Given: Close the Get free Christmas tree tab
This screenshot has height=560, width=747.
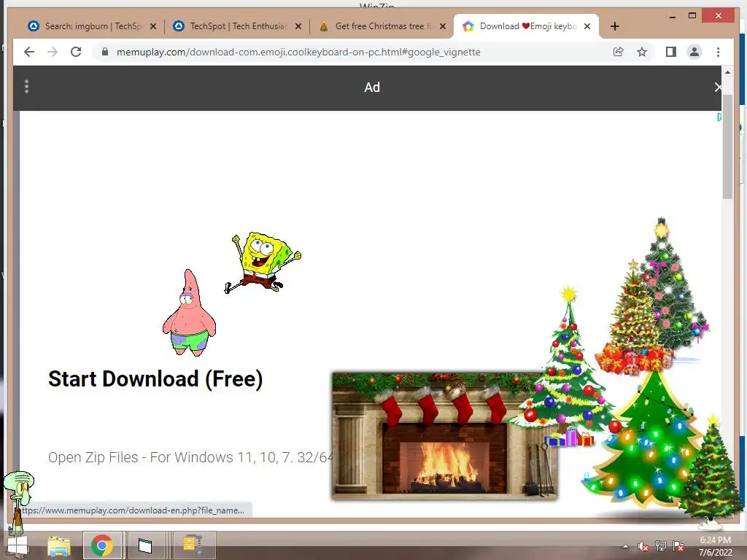Looking at the screenshot, I should point(443,27).
